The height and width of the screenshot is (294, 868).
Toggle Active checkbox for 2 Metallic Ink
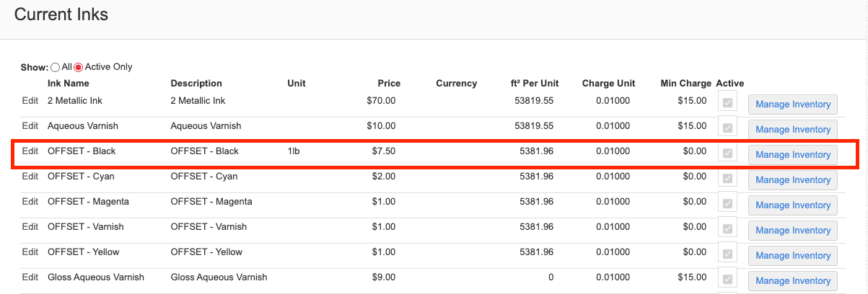click(727, 103)
